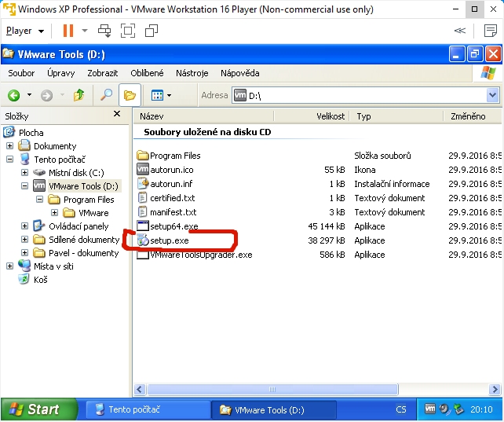The height and width of the screenshot is (422, 504).
Task: Expand the VMware folder tree node
Action: tap(54, 213)
